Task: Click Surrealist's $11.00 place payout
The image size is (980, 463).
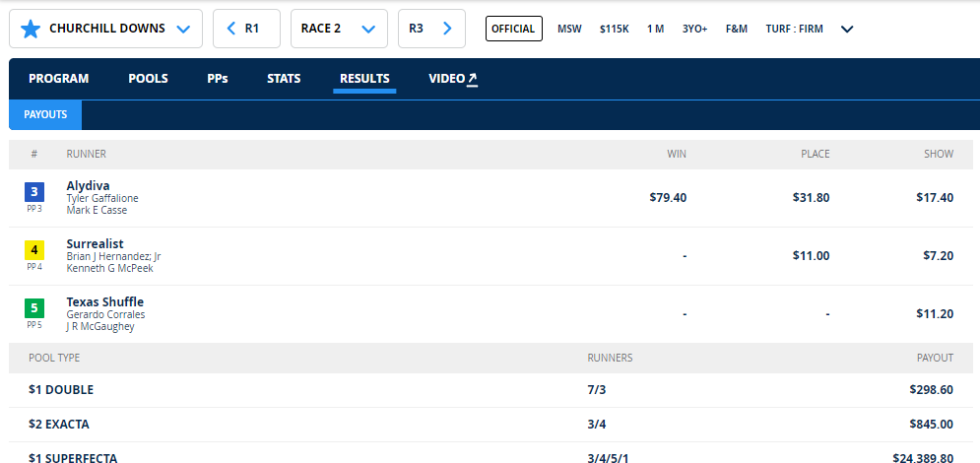Action: coord(812,255)
